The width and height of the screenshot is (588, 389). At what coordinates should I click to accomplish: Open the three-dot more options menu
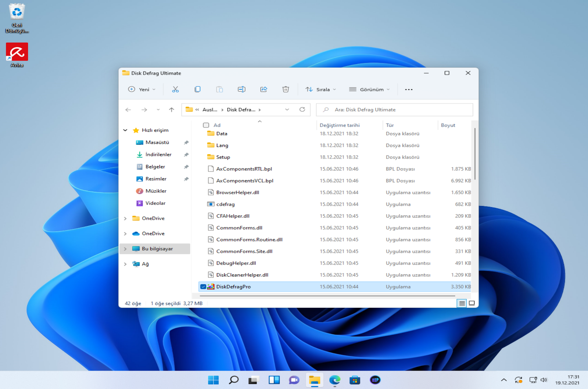(x=409, y=89)
